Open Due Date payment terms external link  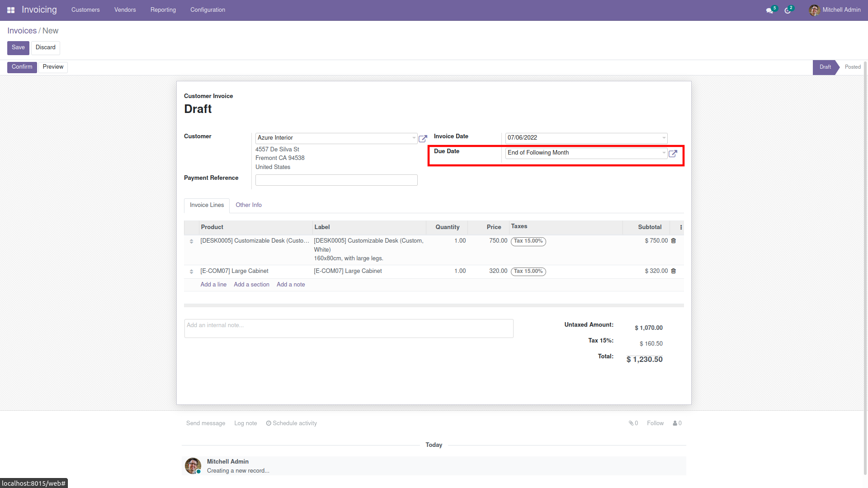pyautogui.click(x=673, y=154)
